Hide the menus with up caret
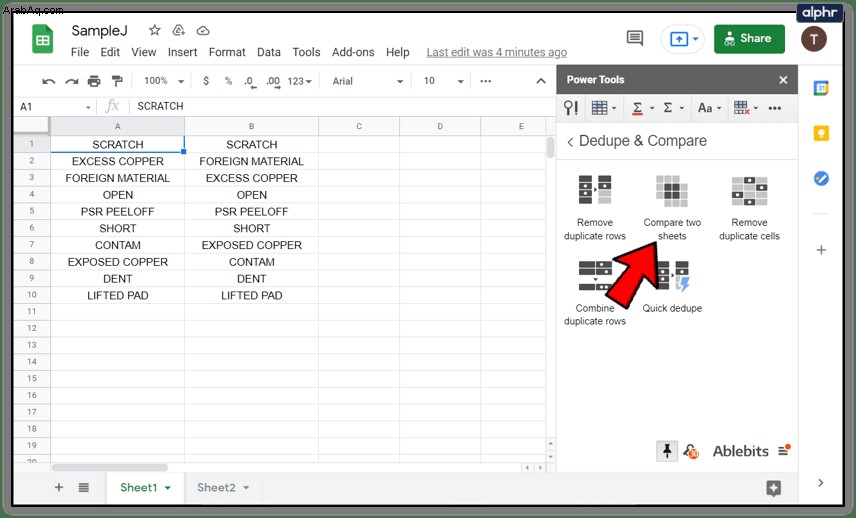The width and height of the screenshot is (856, 518). (540, 81)
